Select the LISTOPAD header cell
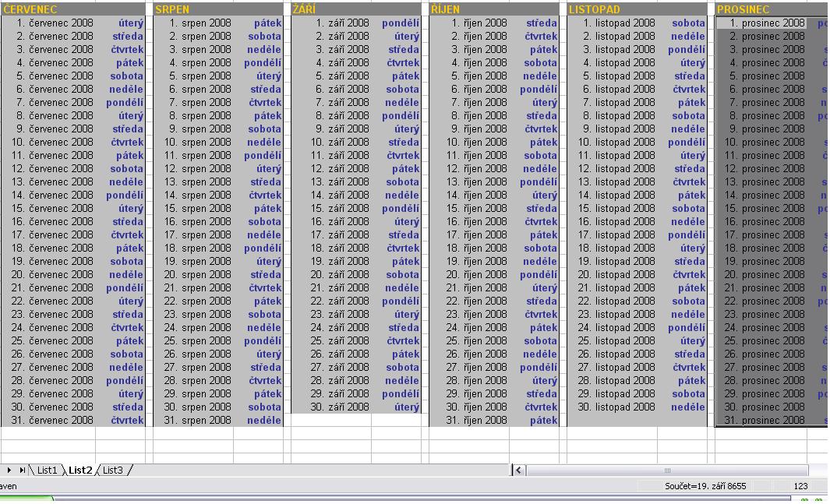The width and height of the screenshot is (830, 504). click(x=637, y=9)
